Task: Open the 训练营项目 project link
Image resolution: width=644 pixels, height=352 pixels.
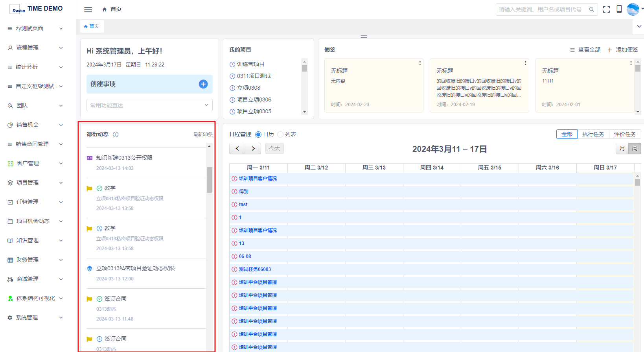Action: tap(250, 65)
